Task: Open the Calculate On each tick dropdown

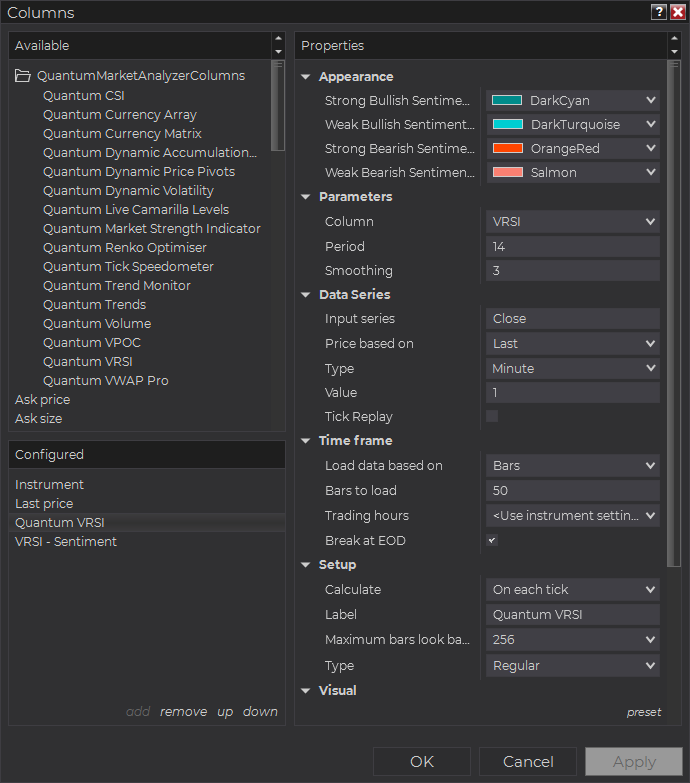Action: (x=573, y=590)
